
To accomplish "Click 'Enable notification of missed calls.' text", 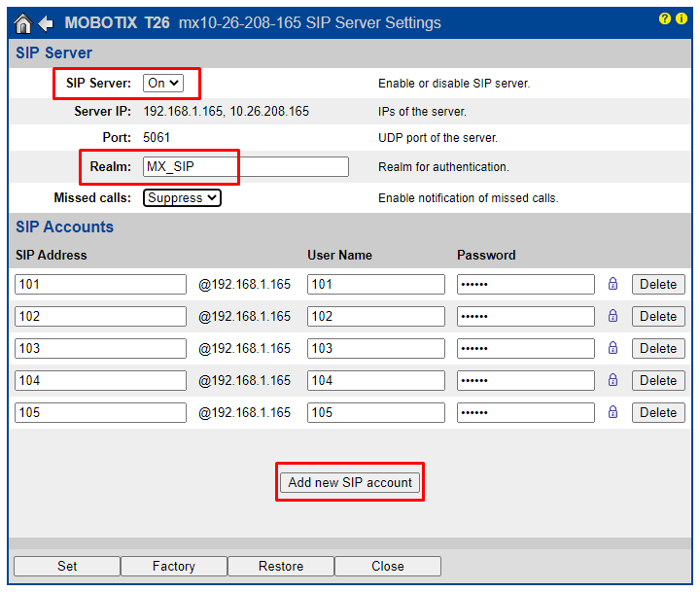I will tap(469, 198).
